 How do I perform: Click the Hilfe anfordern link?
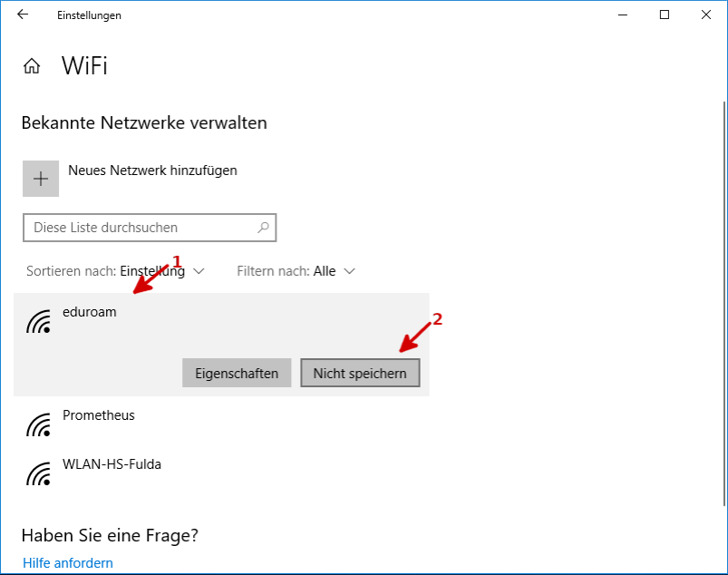67,562
